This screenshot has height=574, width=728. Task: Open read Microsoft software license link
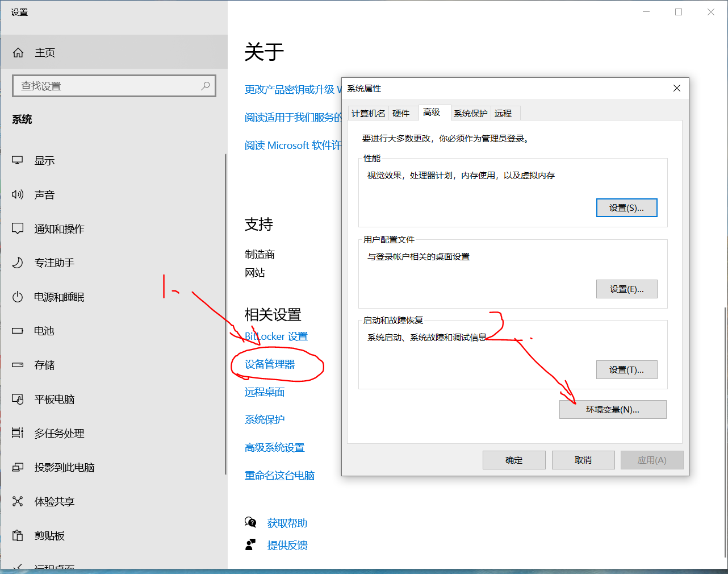293,145
